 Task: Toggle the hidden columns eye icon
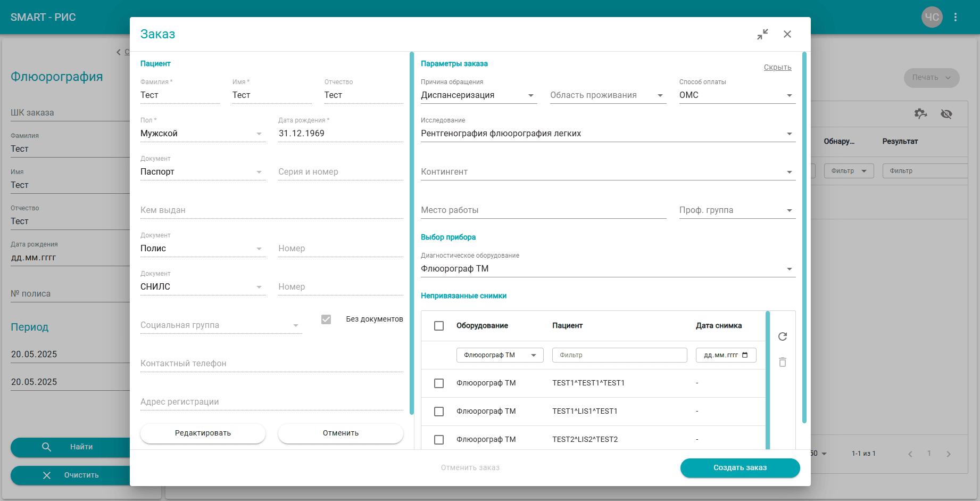tap(946, 113)
